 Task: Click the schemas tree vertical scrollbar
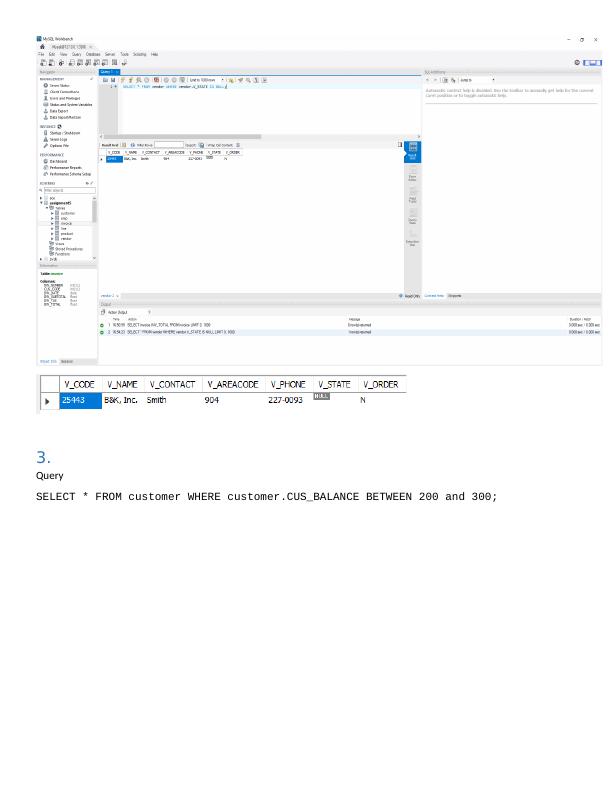point(95,211)
